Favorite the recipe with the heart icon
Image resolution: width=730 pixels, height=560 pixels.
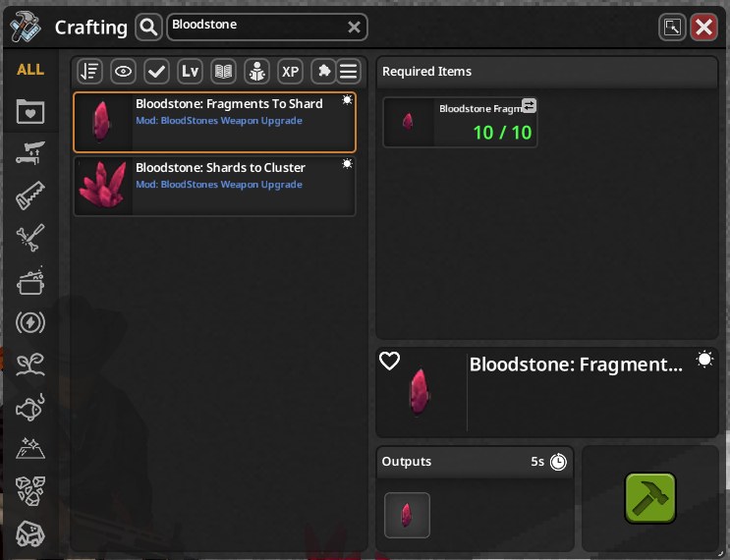coord(389,361)
